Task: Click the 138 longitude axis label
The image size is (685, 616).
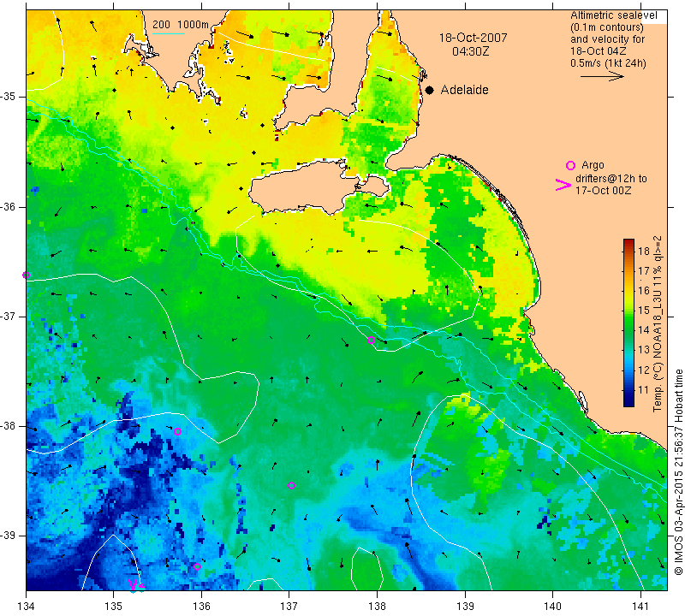Action: [377, 607]
